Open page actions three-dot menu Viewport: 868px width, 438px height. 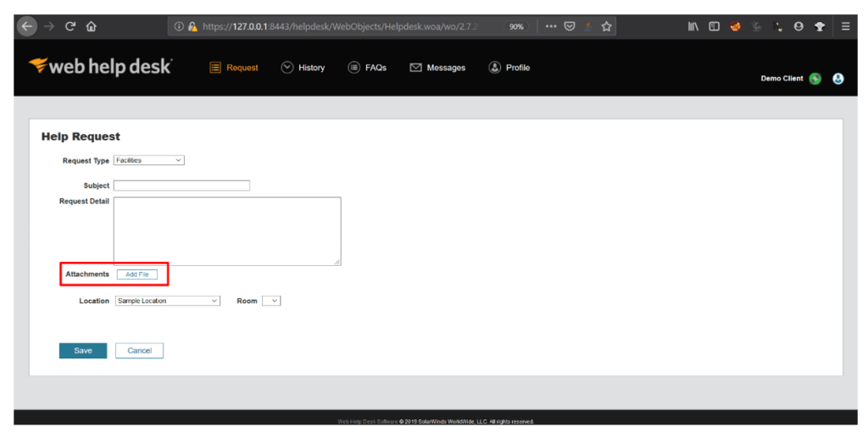click(x=551, y=26)
